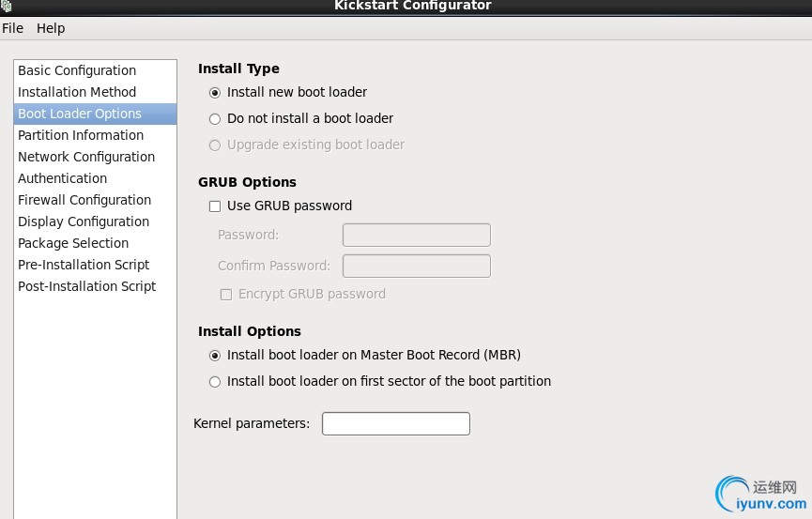Switch to Network Configuration section
Screen dimensions: 812x519
[86, 157]
